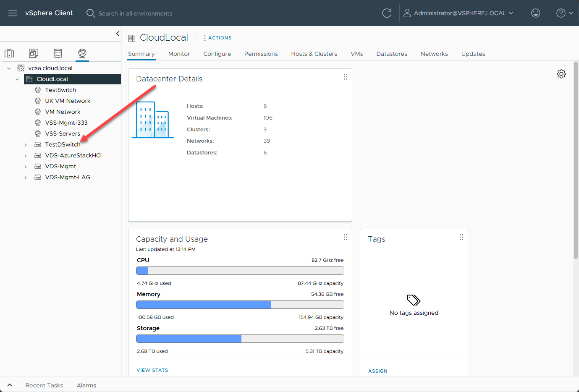The width and height of the screenshot is (579, 392).
Task: Open the hamburger navigation menu
Action: tap(13, 13)
